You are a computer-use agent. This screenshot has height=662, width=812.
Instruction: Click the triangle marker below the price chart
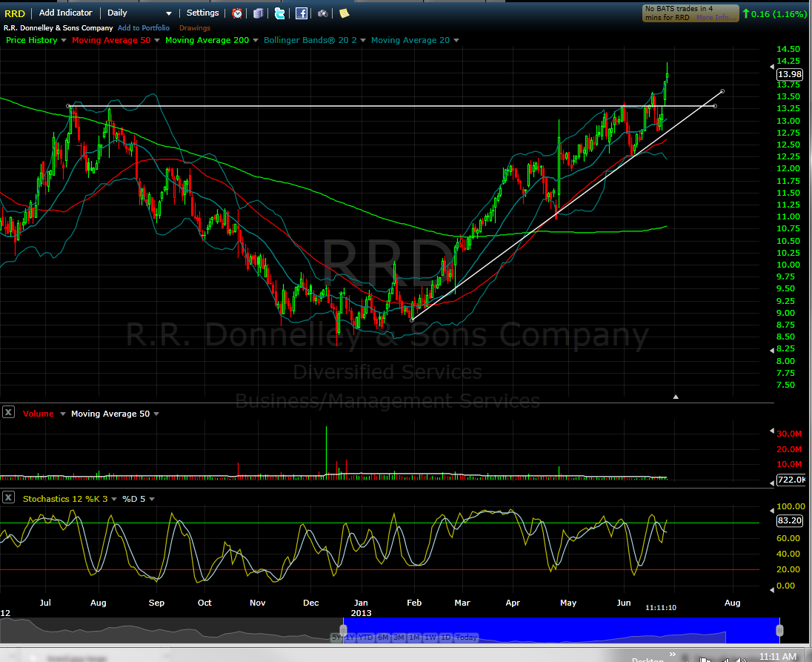click(675, 397)
